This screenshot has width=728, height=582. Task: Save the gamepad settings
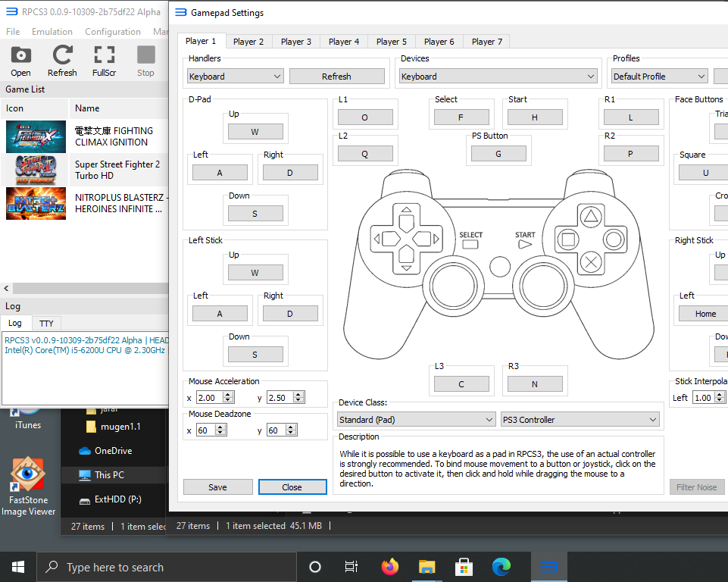217,487
